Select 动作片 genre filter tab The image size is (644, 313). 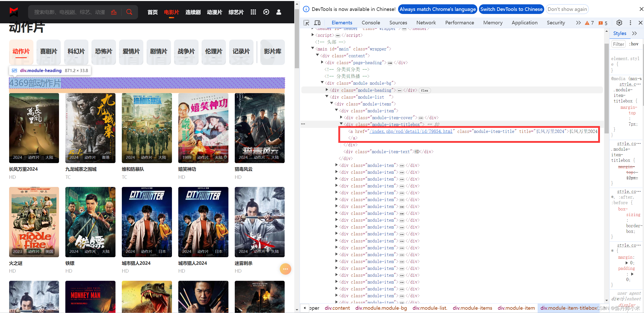point(21,50)
